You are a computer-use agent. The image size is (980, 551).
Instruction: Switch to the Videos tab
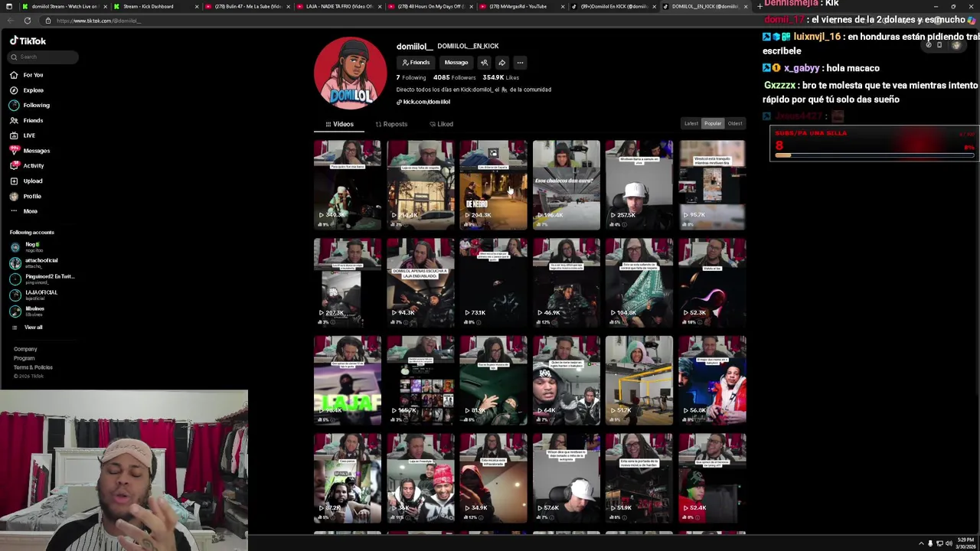click(340, 124)
